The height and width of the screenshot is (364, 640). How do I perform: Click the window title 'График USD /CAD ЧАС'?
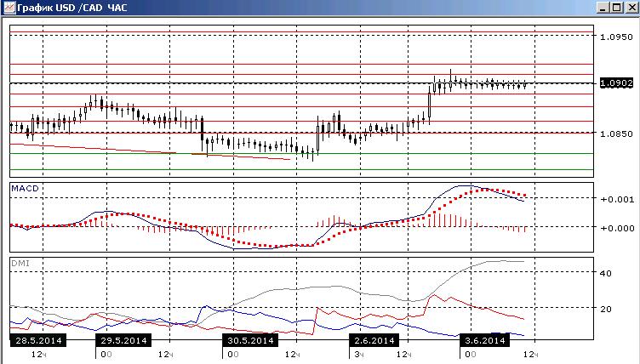(72, 8)
